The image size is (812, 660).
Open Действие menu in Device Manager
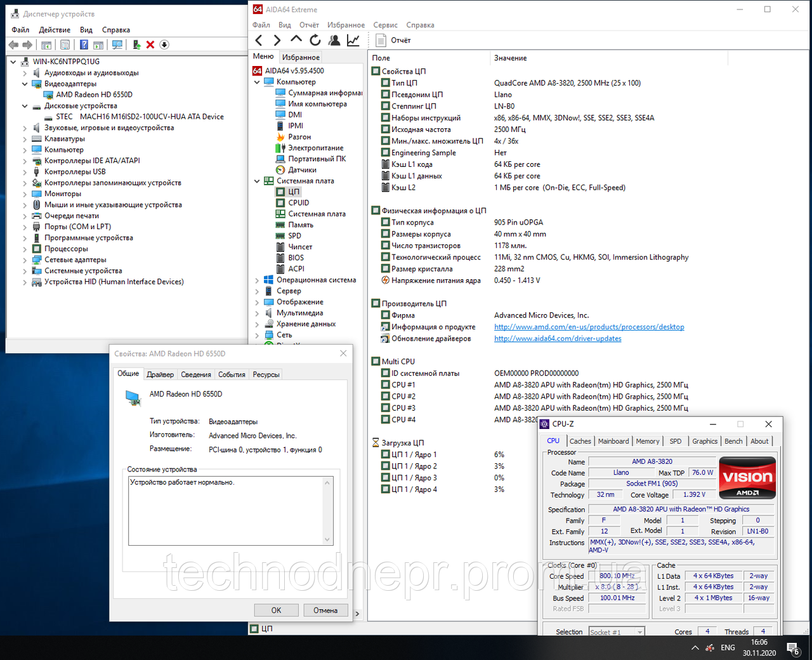(x=55, y=30)
